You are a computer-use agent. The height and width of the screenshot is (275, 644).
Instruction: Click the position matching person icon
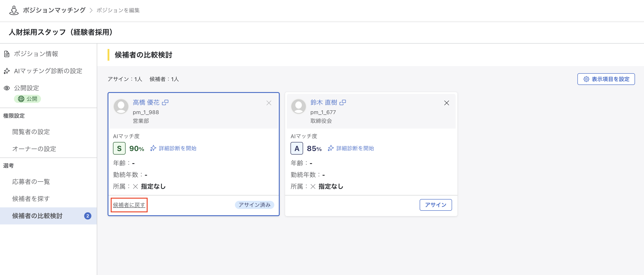[x=14, y=10]
